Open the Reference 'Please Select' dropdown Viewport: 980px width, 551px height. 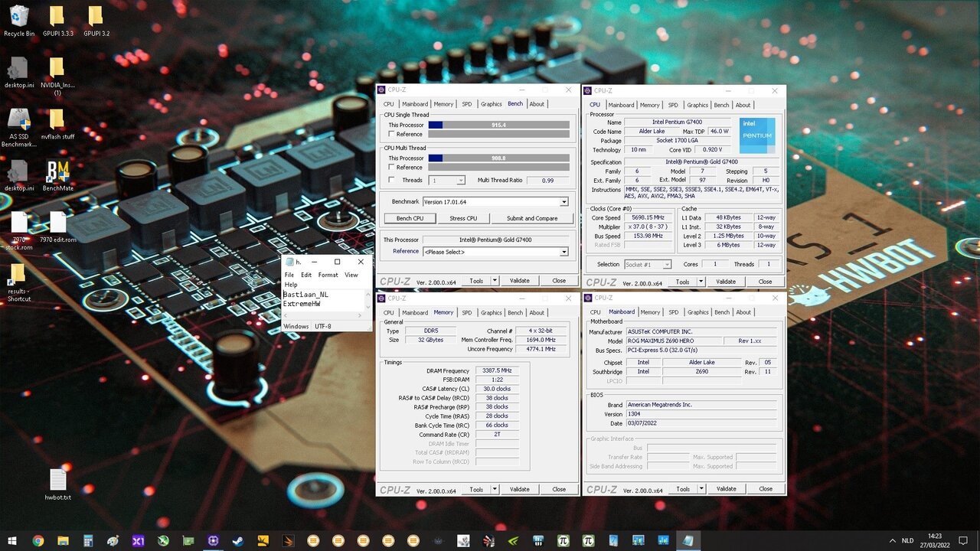(563, 251)
